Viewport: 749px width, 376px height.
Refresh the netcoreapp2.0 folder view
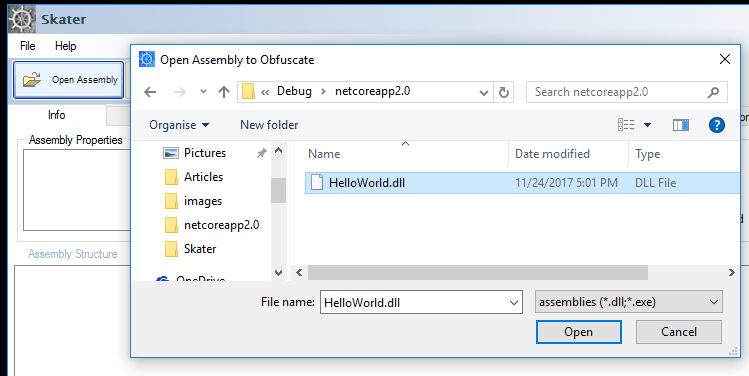(x=503, y=92)
